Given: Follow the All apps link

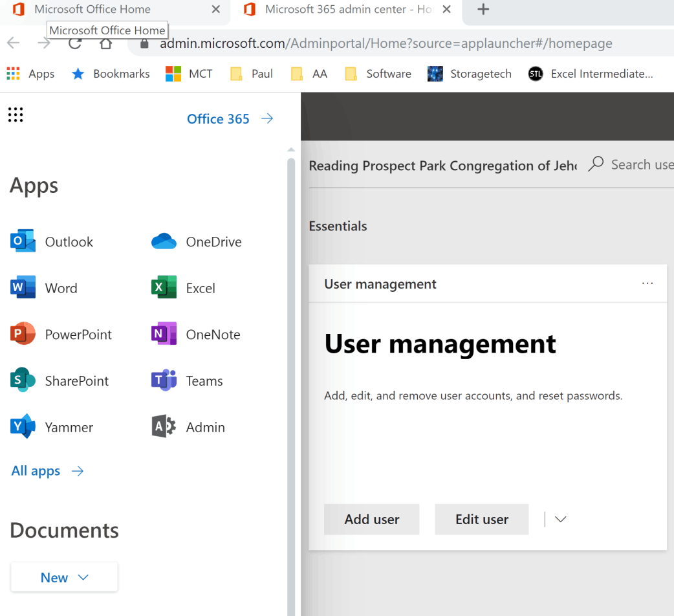Looking at the screenshot, I should click(47, 471).
